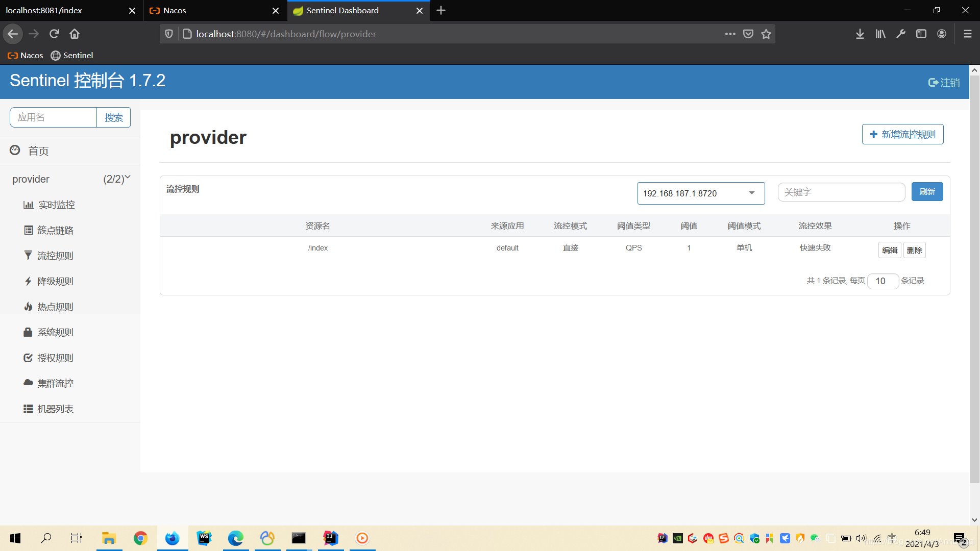
Task: Open the machine IP 192.168.187.1:8720 dropdown
Action: coord(701,193)
